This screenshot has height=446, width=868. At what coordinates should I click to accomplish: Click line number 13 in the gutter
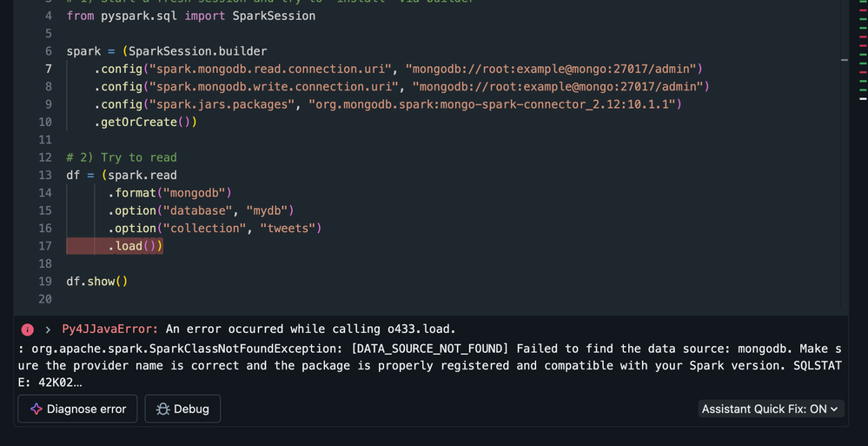click(x=45, y=176)
